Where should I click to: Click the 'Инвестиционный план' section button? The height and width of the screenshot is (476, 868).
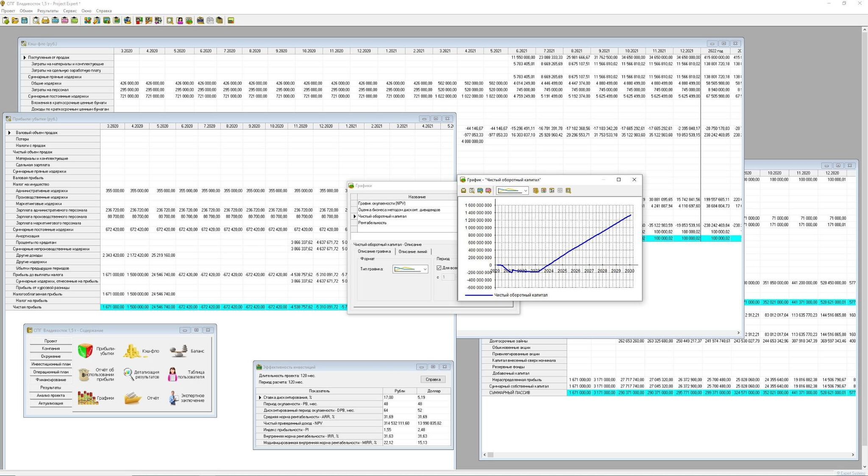[51, 364]
